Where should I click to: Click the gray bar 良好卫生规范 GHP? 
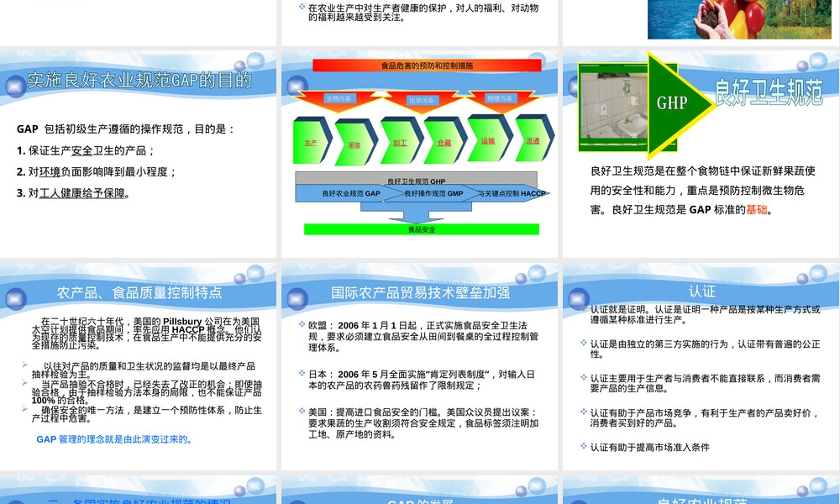pos(417,178)
